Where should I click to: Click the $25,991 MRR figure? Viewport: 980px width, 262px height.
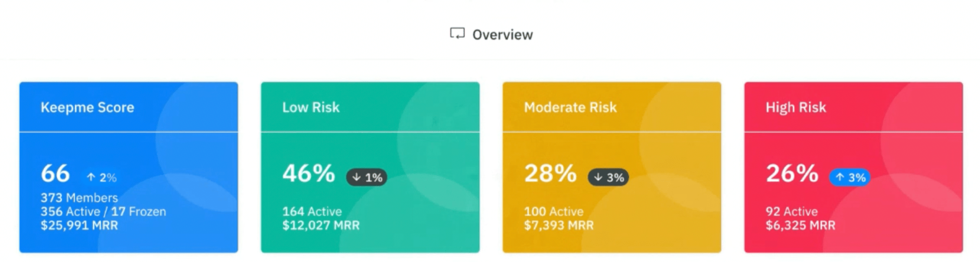pyautogui.click(x=79, y=225)
